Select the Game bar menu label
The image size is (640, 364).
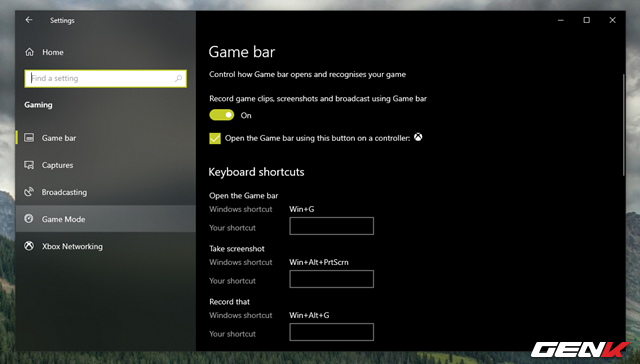coord(59,138)
